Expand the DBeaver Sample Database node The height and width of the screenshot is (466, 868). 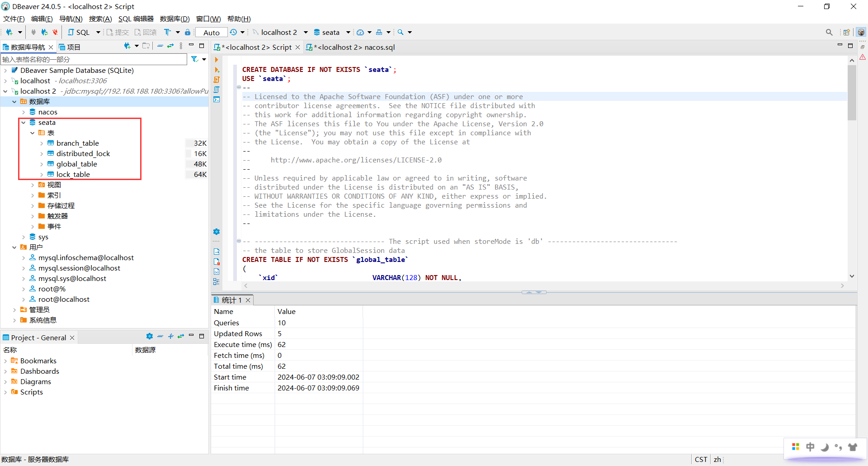(x=5, y=70)
